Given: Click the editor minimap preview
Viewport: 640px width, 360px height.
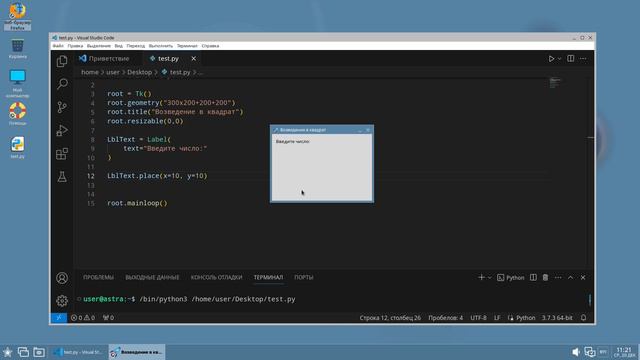Looking at the screenshot, I should 555,83.
